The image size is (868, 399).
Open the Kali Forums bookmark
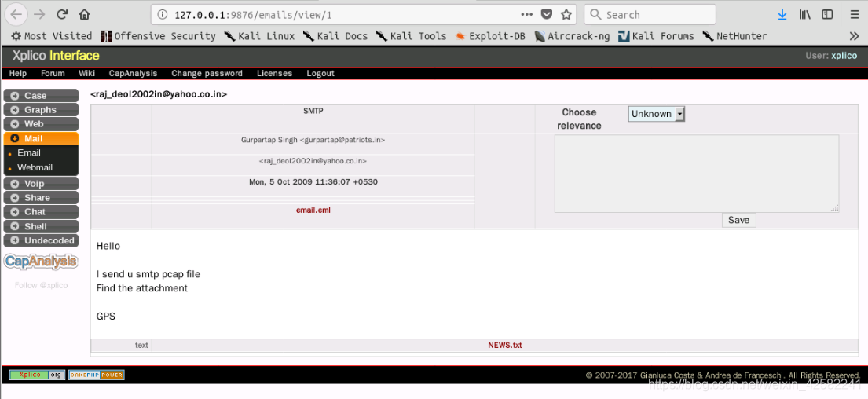[x=656, y=36]
